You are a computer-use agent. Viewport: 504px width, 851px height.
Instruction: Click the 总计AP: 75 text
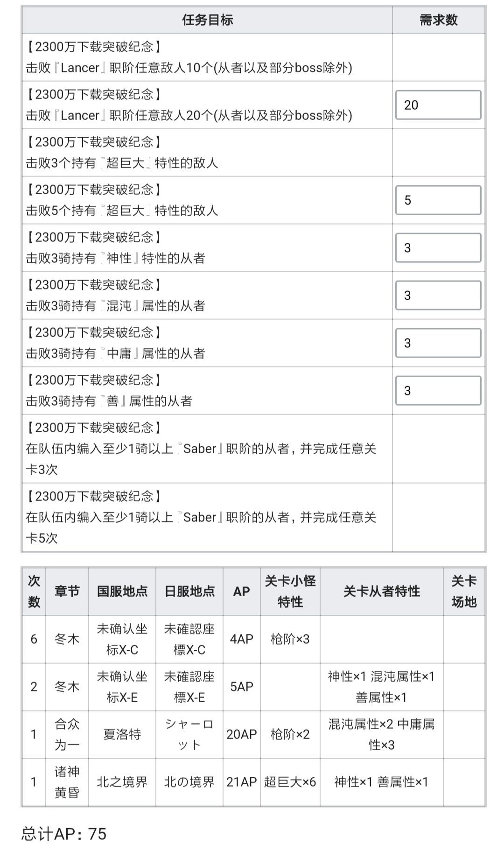point(64,833)
